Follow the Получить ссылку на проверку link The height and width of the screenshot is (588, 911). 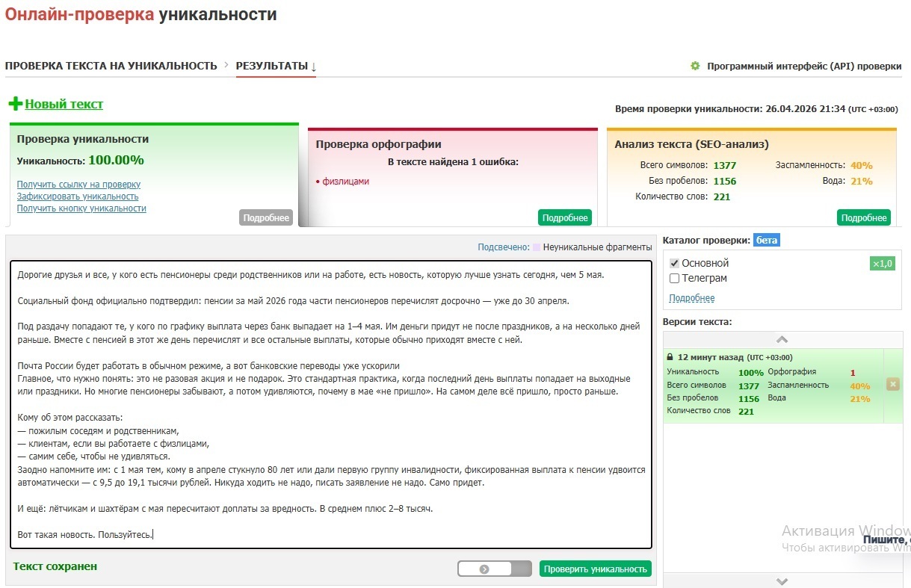[x=78, y=185]
